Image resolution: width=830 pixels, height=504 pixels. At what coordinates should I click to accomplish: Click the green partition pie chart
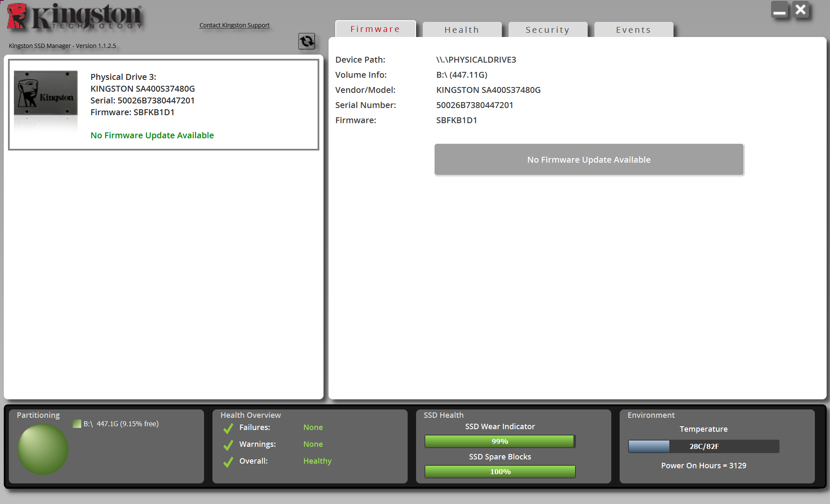point(43,449)
